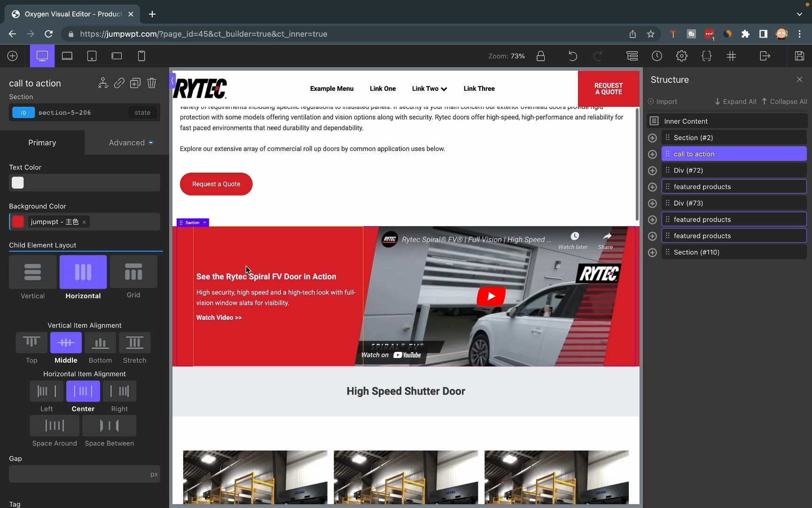Save the page with floppy icon
Screen dimensions: 812x508
799,56
